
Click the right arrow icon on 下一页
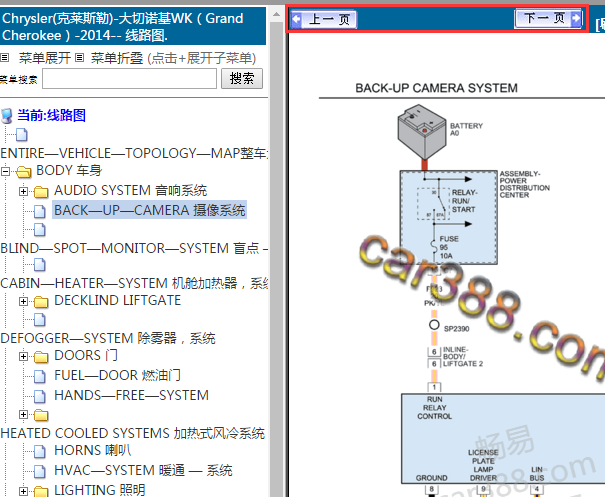pos(576,18)
